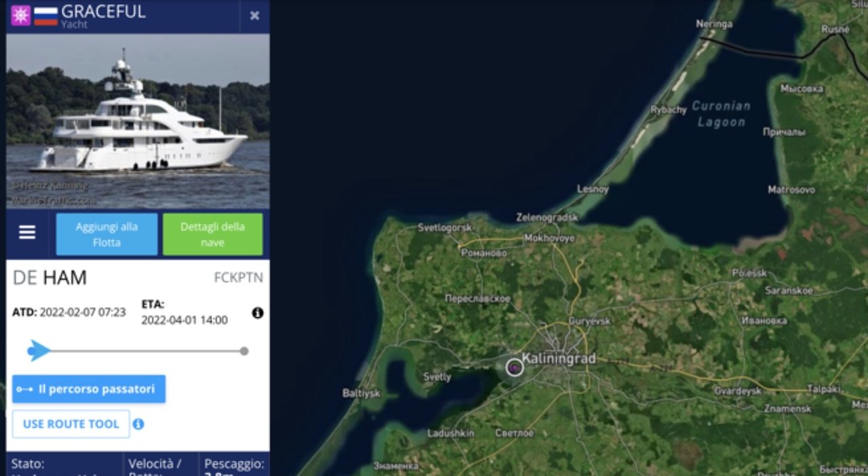
Task: Click Aggiungi alla Flotta button
Action: coord(106,234)
